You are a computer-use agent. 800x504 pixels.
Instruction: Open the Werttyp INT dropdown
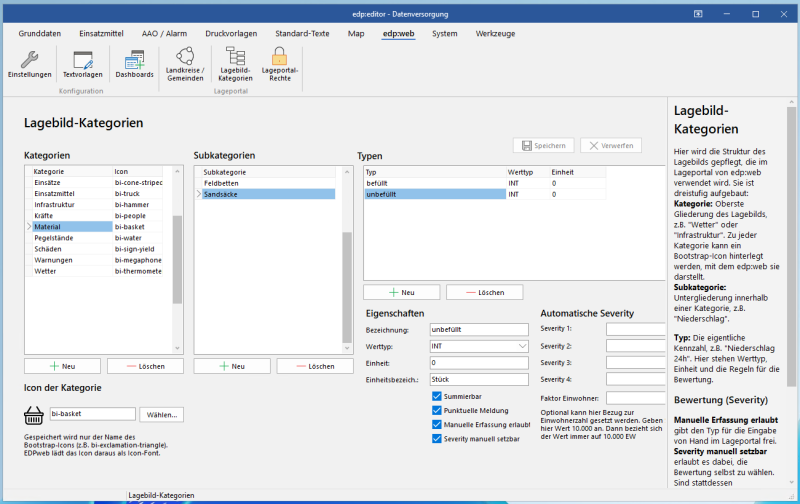(x=522, y=346)
